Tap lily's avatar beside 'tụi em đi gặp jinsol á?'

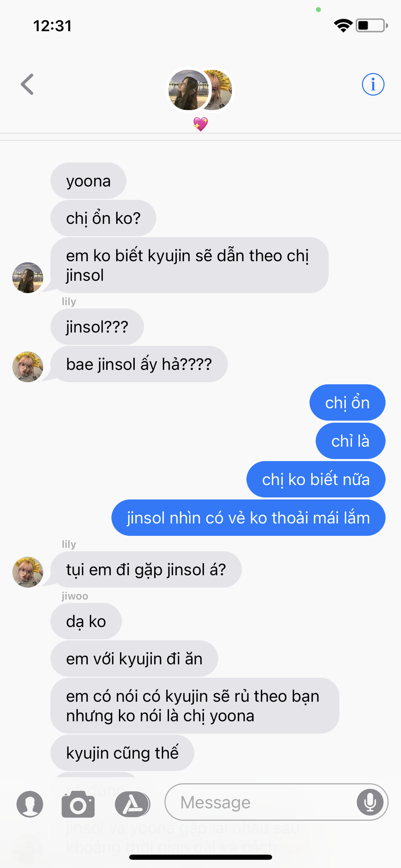click(28, 572)
